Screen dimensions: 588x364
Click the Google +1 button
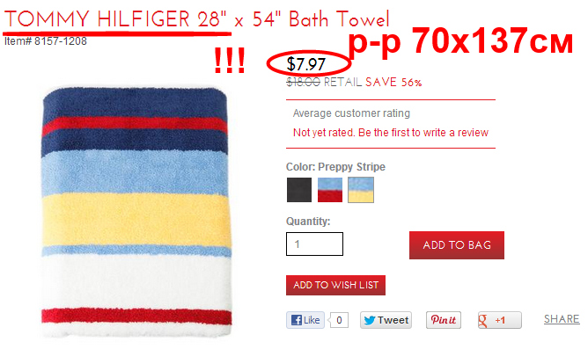(499, 320)
